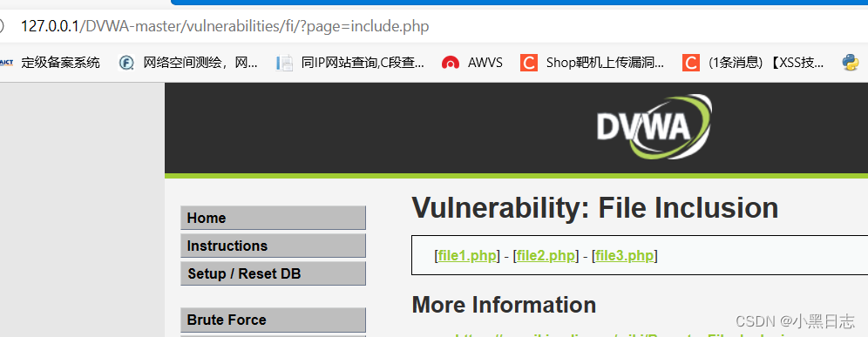Click the address bar URL field
Viewport: 868px width, 337px height.
(x=225, y=26)
